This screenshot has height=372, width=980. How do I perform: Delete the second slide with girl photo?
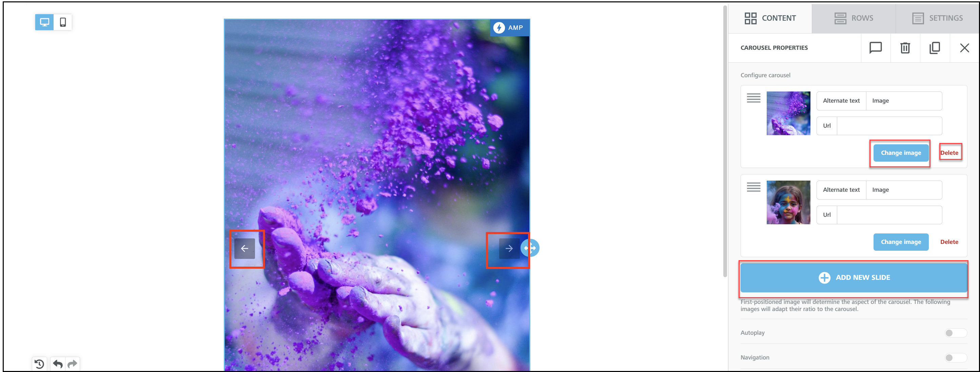coord(949,242)
